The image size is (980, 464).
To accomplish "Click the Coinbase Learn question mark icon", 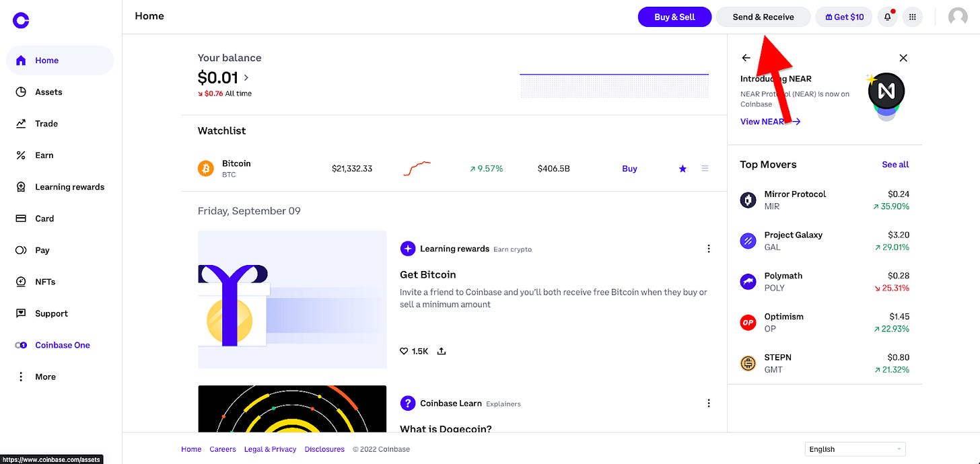I will pos(407,403).
